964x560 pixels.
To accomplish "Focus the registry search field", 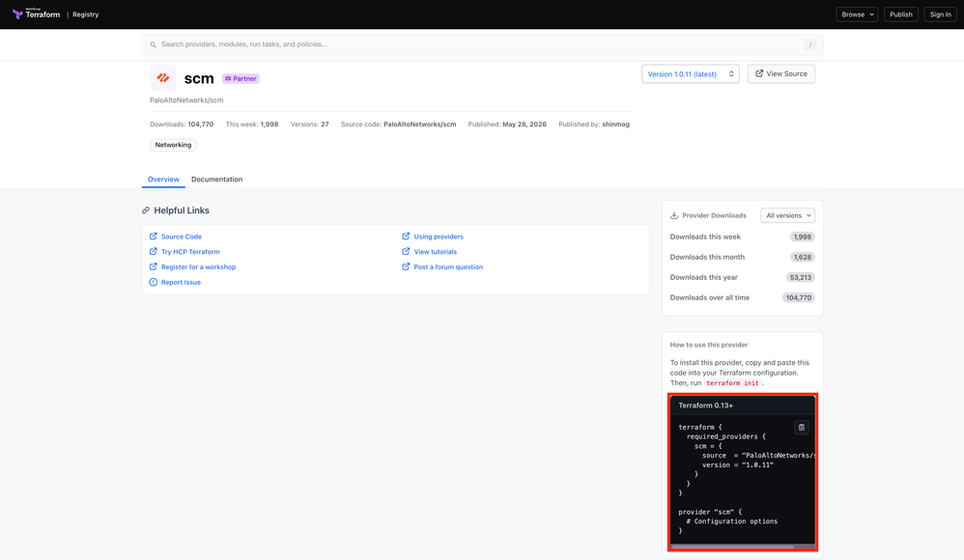I will tap(482, 44).
